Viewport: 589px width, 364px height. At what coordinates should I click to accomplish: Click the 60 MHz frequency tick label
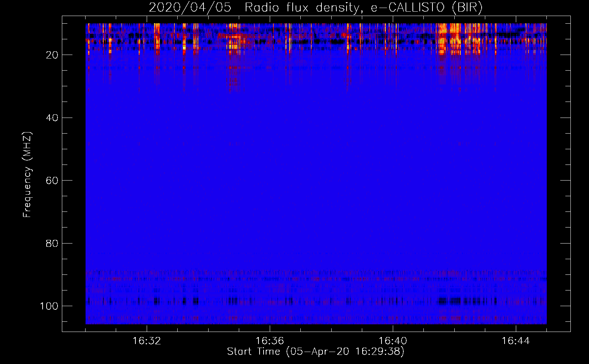pos(52,181)
